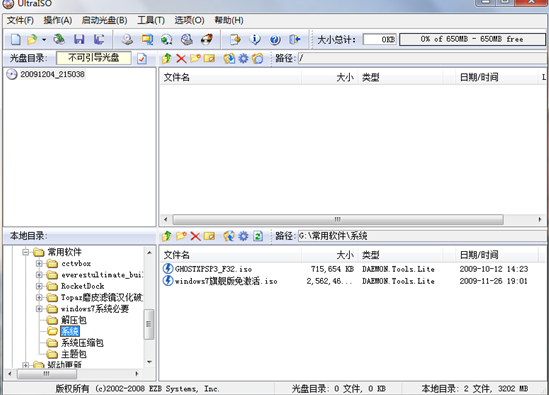
Task: Click Rename icon in disc pane toolbar
Action: [x=209, y=58]
